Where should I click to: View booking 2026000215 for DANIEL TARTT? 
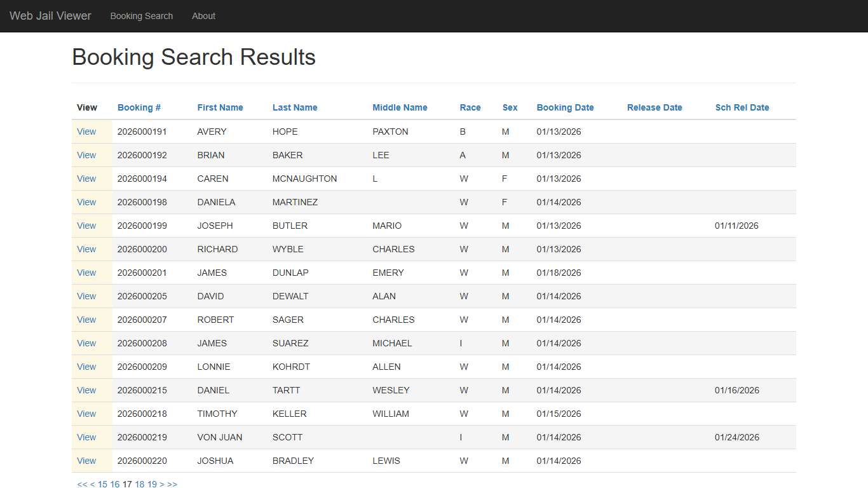coord(86,390)
